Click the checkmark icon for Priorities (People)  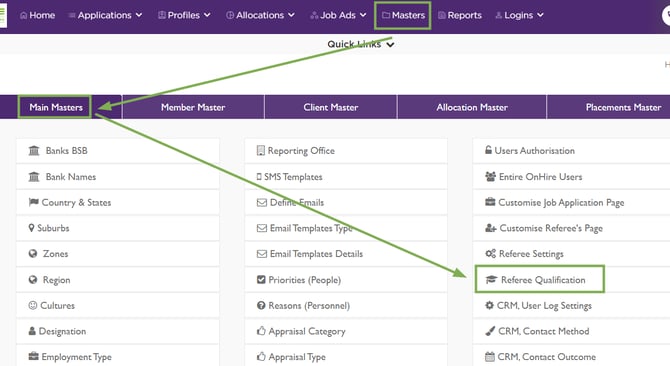click(261, 279)
